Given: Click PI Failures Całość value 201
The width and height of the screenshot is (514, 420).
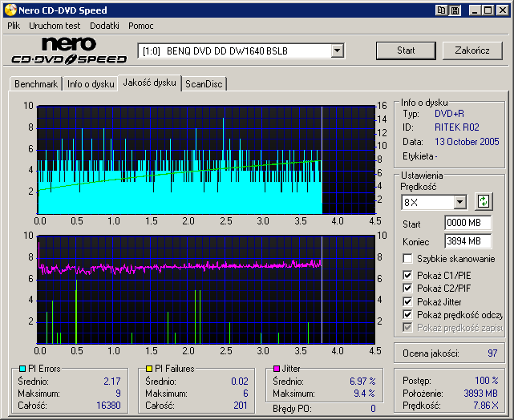Looking at the screenshot, I should coord(241,406).
